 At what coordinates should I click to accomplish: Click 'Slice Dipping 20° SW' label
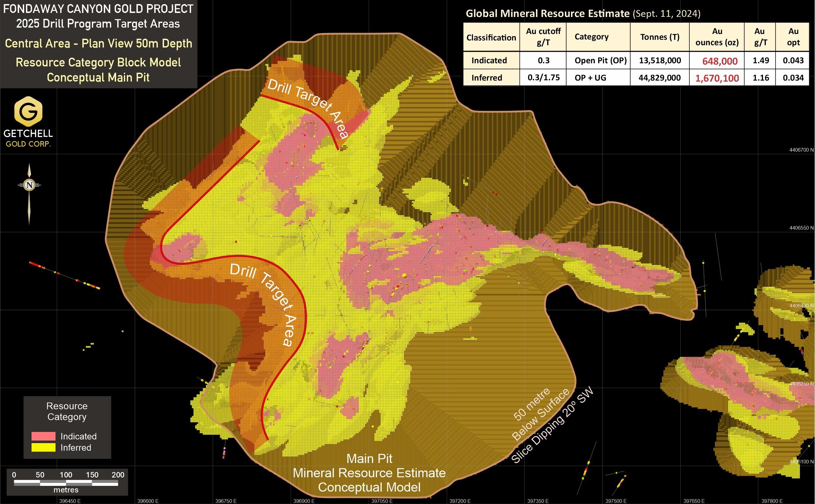553,425
